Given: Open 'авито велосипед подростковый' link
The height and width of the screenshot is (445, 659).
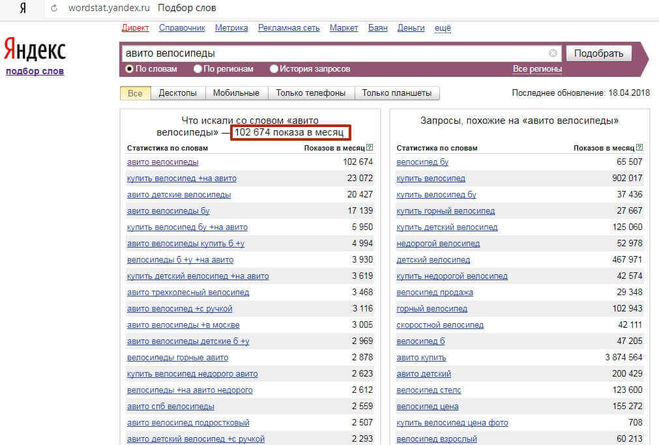Looking at the screenshot, I should coord(188,423).
